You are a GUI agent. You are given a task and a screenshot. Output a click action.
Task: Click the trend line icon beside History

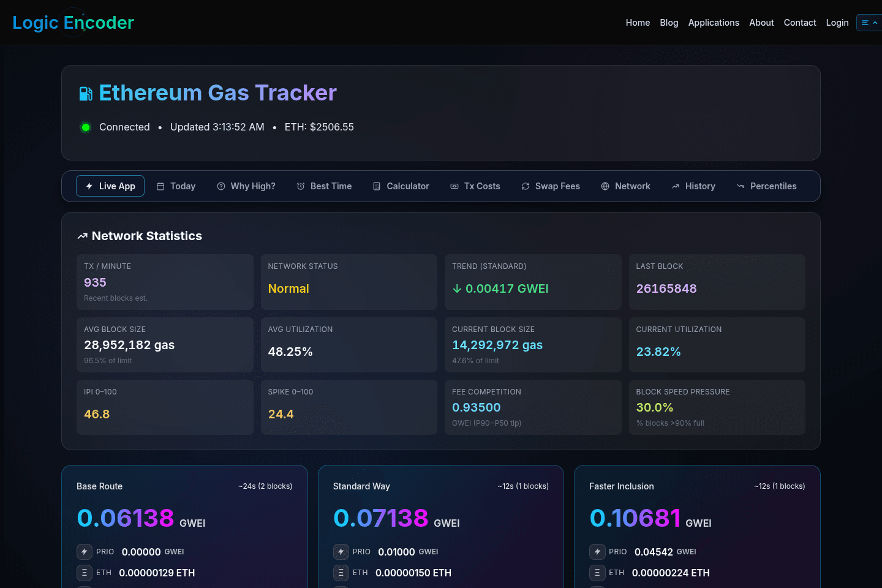pyautogui.click(x=676, y=186)
